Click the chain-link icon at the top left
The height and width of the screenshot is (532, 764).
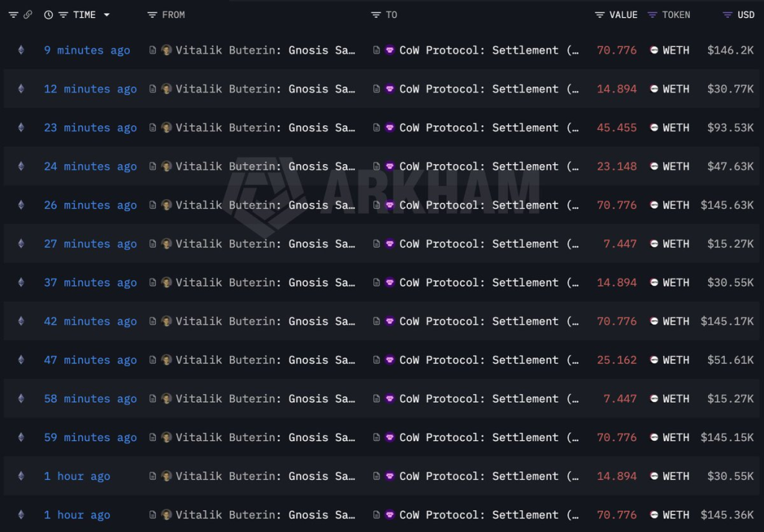click(x=28, y=14)
